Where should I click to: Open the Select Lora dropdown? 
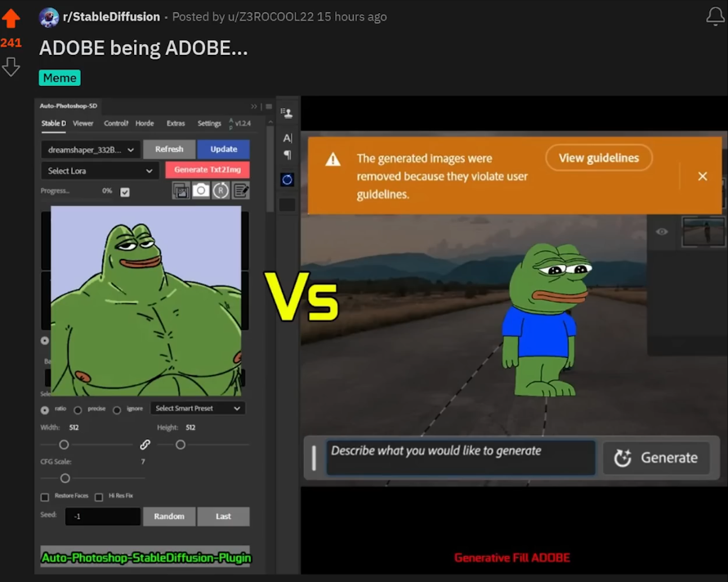pos(100,171)
